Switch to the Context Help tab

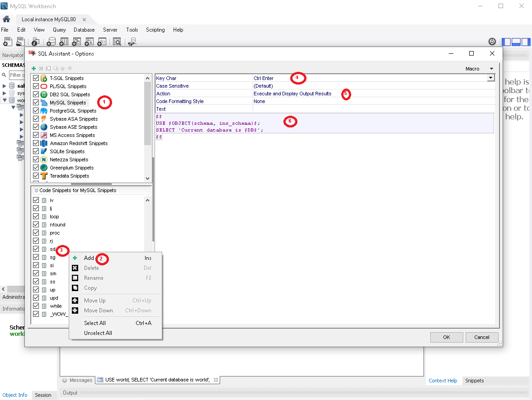click(443, 381)
